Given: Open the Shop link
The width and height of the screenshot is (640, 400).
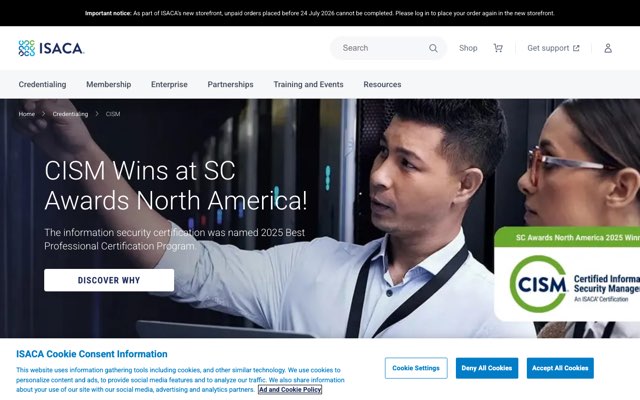Looking at the screenshot, I should click(x=468, y=48).
